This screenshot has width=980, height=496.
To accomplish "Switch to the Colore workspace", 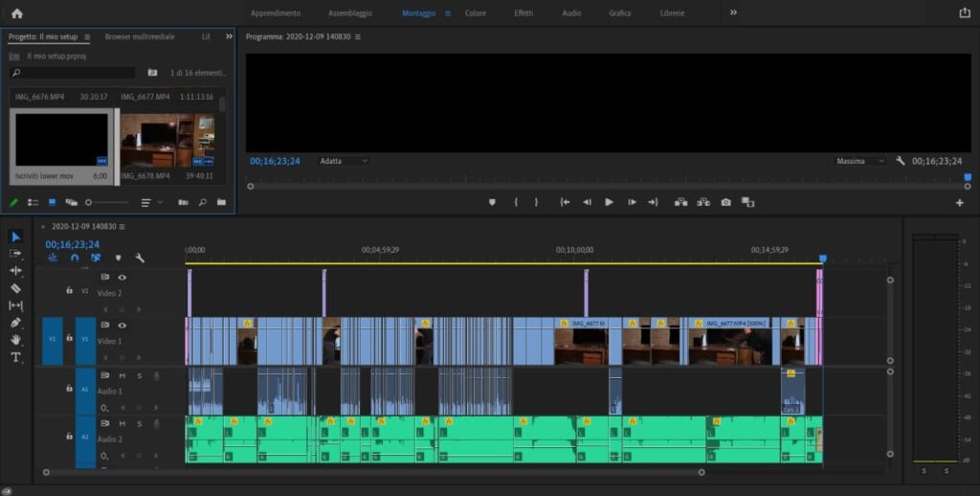I will [475, 13].
